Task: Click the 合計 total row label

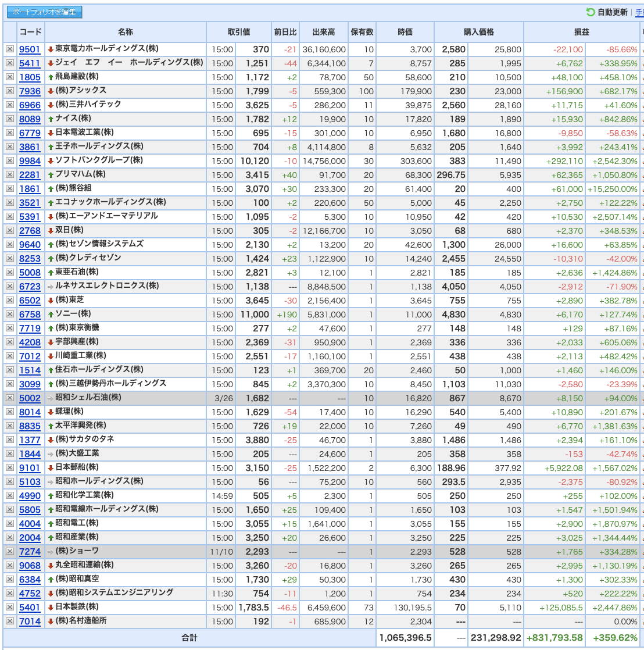Action: tap(189, 638)
